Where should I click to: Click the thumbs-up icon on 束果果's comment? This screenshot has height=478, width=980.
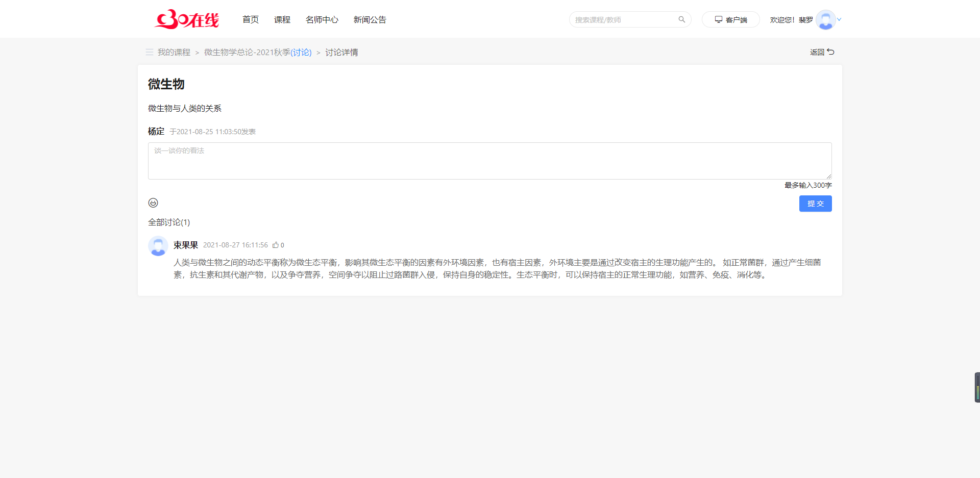(276, 245)
